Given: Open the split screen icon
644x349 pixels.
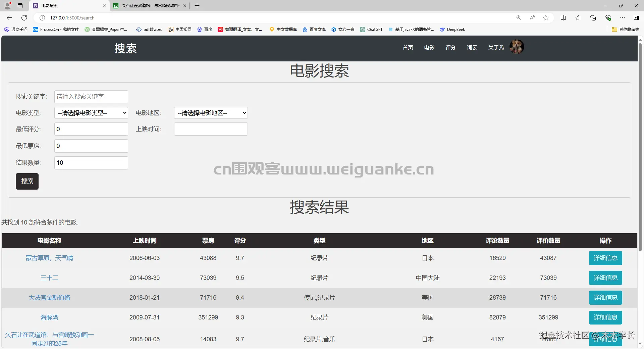Looking at the screenshot, I should [563, 18].
